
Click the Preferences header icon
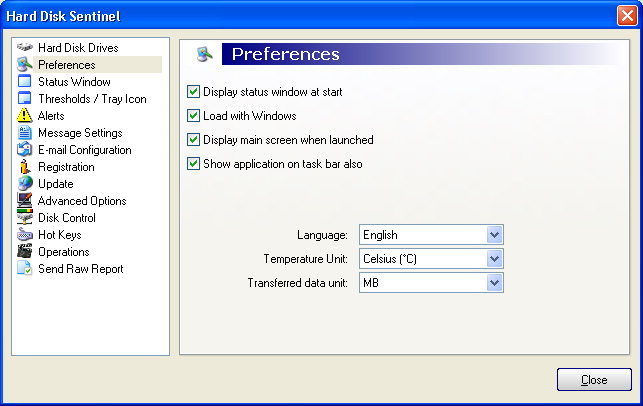205,54
